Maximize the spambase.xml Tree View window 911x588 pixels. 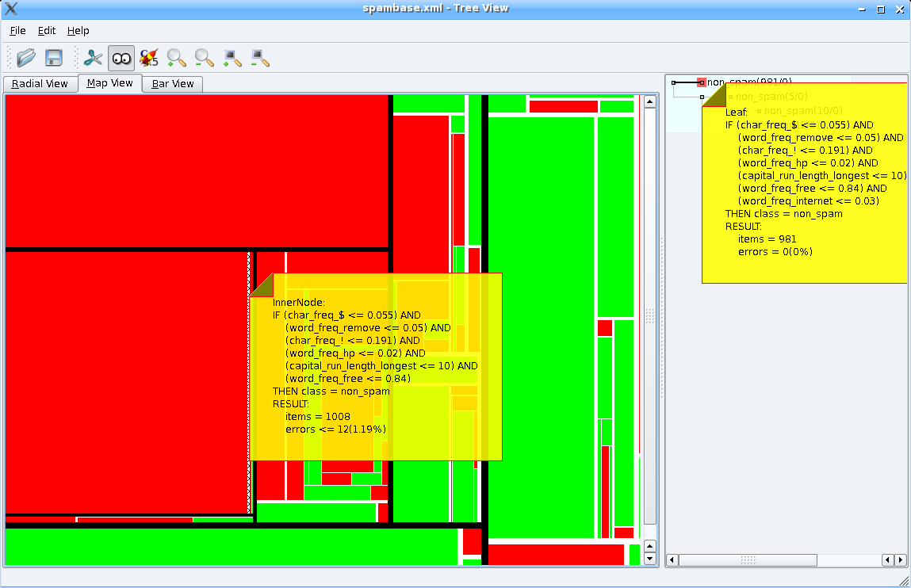(881, 10)
